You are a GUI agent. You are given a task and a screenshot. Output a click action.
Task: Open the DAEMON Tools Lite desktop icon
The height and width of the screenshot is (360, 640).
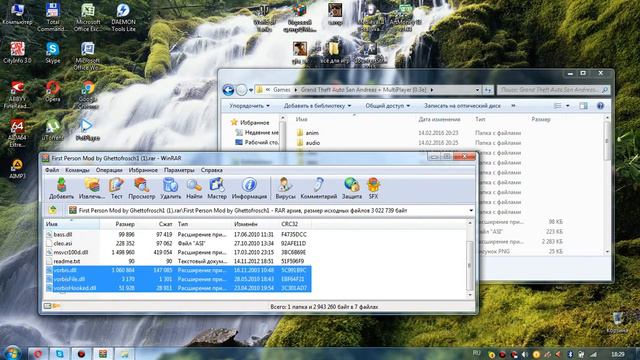coord(123,17)
